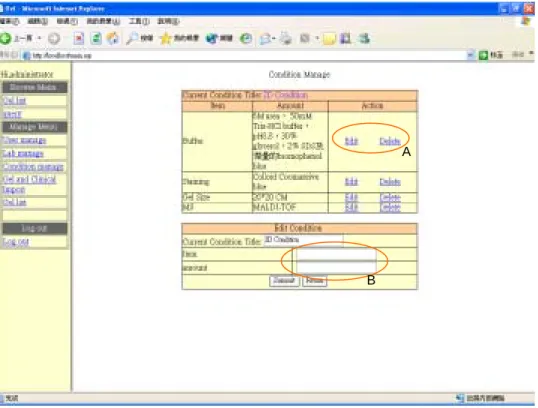Click the History clock icon
538x408 pixels.
pyautogui.click(x=246, y=38)
